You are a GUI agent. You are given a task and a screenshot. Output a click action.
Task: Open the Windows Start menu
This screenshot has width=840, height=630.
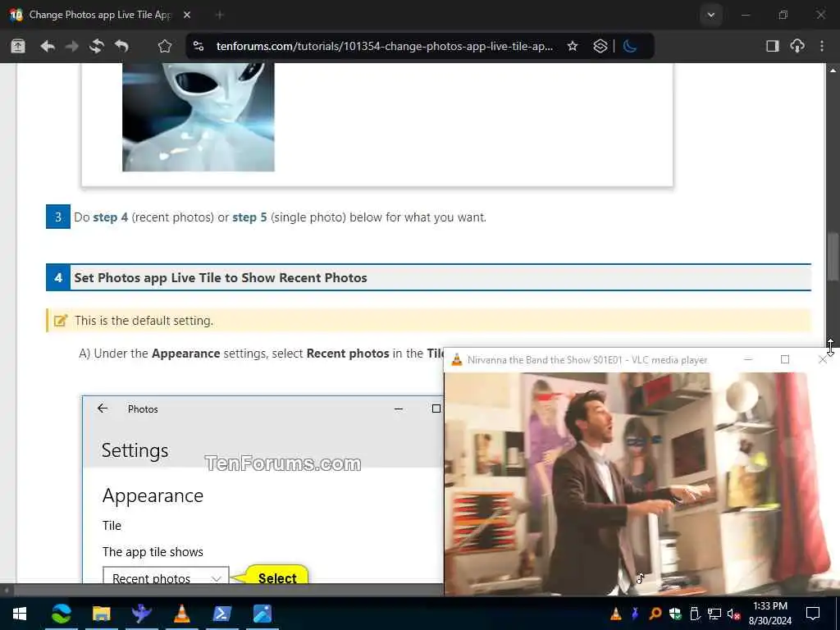[x=20, y=614]
